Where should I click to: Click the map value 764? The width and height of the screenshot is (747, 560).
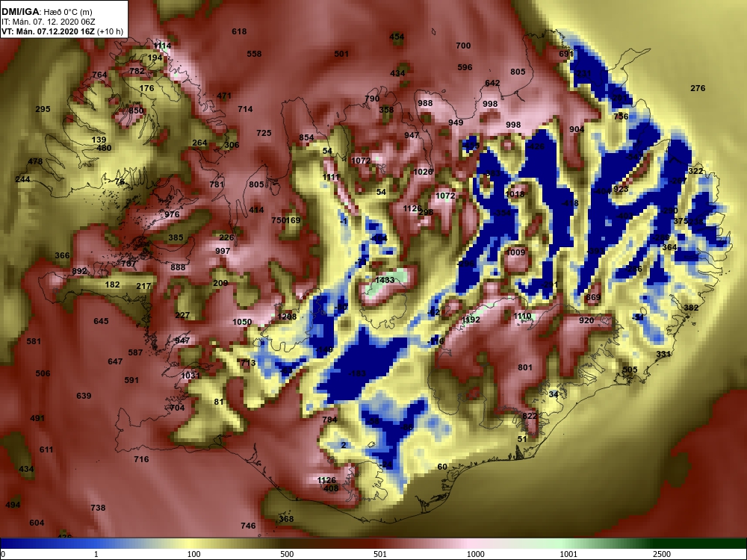[99, 75]
